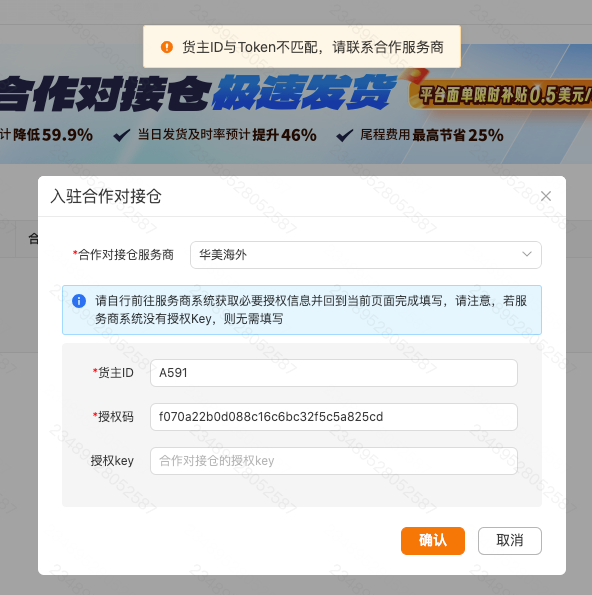The height and width of the screenshot is (595, 592).
Task: Click the 授权key input field
Action: tap(334, 461)
